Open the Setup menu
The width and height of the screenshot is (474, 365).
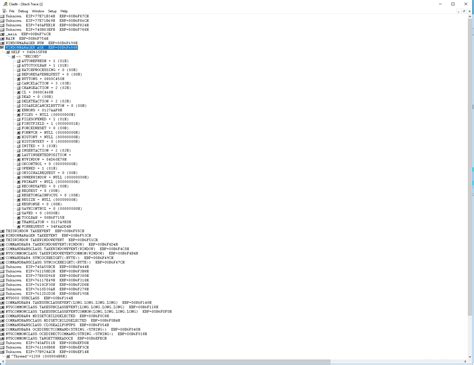(52, 11)
